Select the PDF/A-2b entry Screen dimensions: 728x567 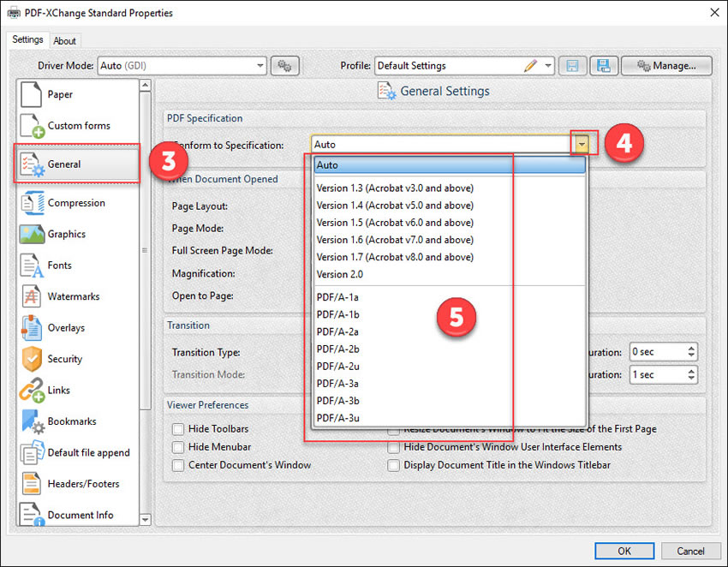point(450,349)
